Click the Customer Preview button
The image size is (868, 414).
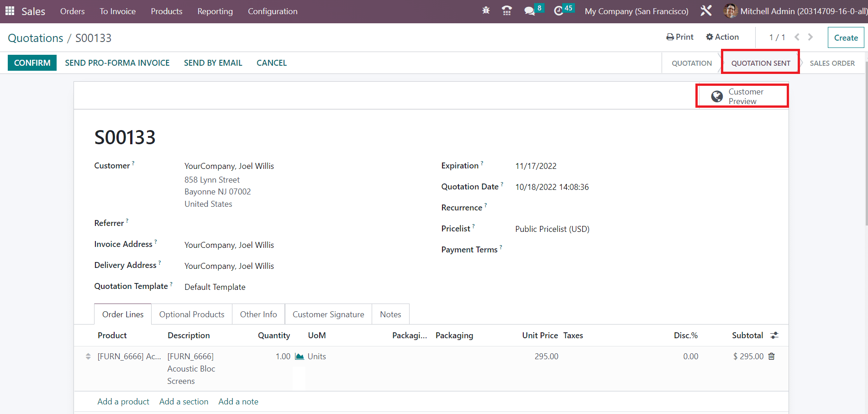point(742,96)
